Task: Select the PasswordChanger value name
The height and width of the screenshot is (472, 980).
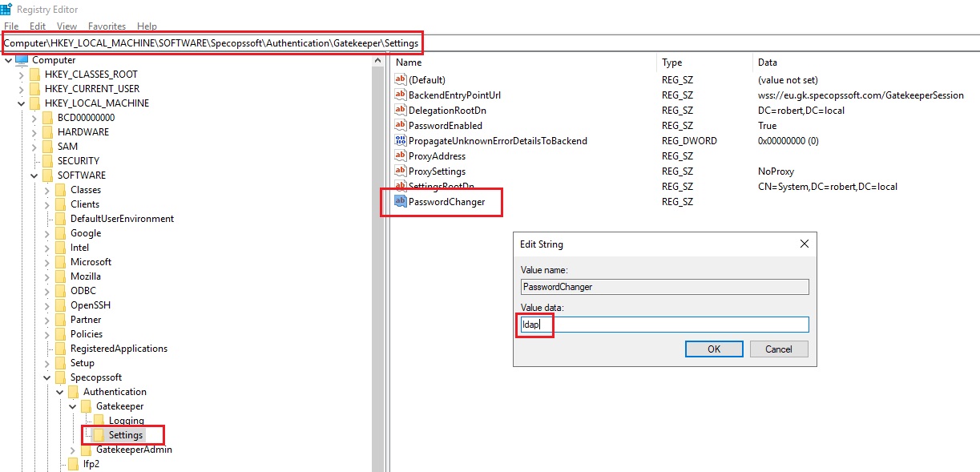Action: [x=446, y=202]
